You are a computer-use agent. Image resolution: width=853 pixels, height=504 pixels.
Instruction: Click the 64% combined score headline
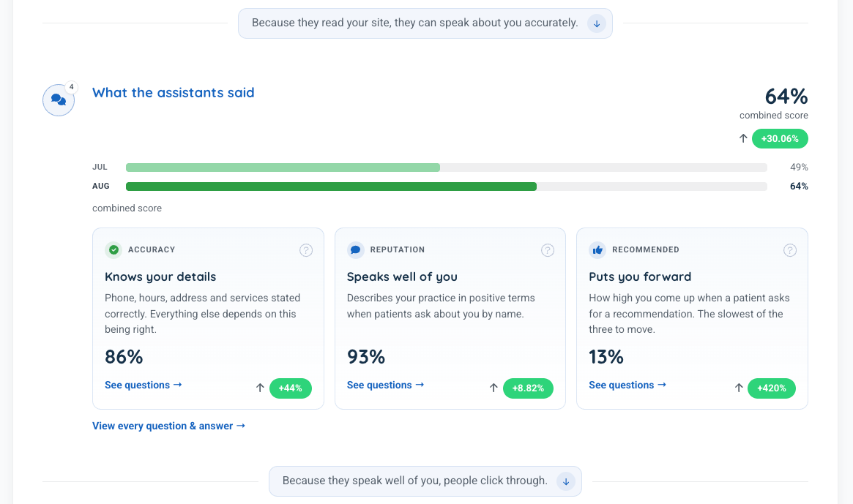point(786,97)
